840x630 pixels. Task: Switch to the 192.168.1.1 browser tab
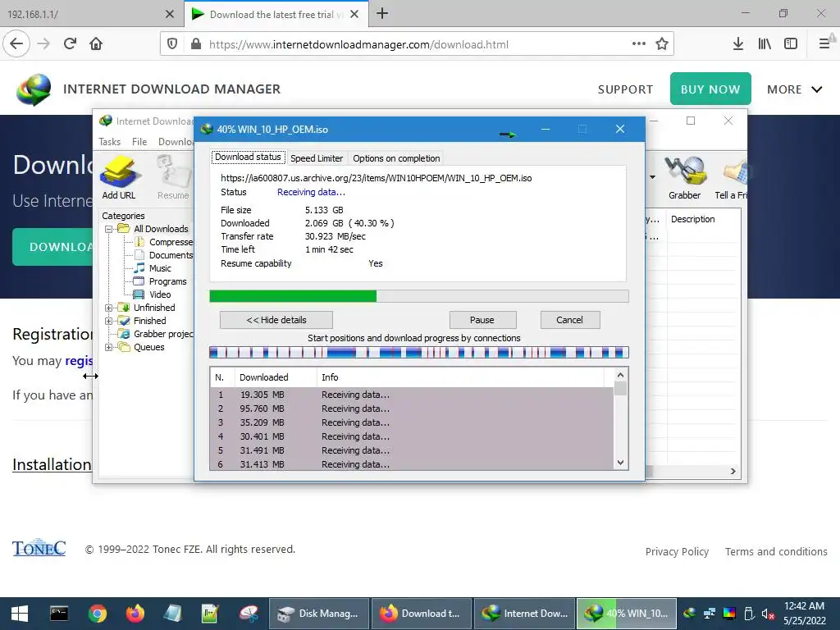point(80,15)
